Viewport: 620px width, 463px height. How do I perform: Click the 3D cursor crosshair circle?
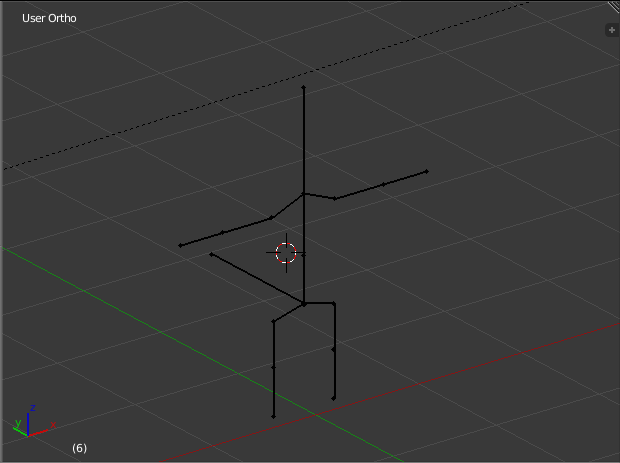pyautogui.click(x=286, y=253)
